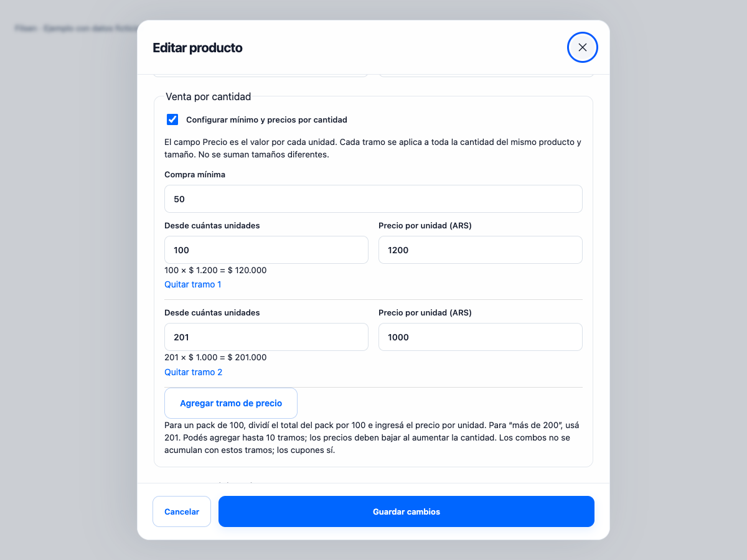Click the price field containing 1200

click(x=481, y=250)
